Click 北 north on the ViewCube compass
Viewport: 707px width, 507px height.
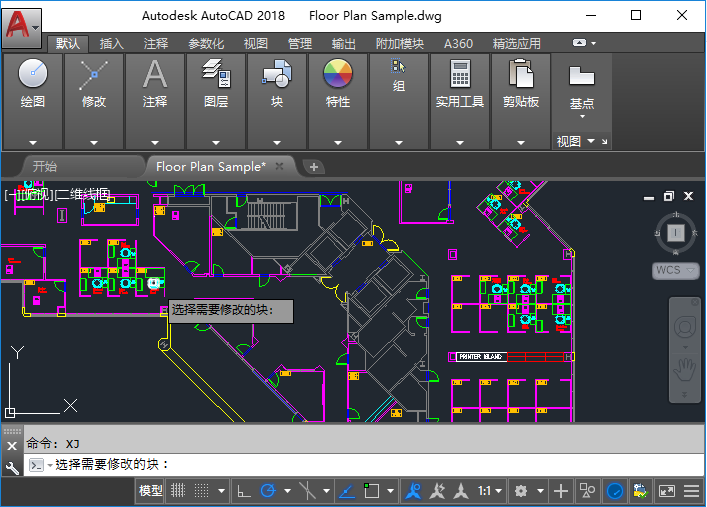point(676,215)
